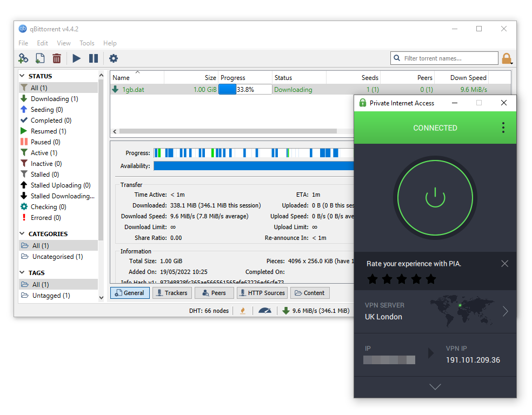The height and width of the screenshot is (415, 532).
Task: Toggle alternative speed limits speedometer icon
Action: 264,311
